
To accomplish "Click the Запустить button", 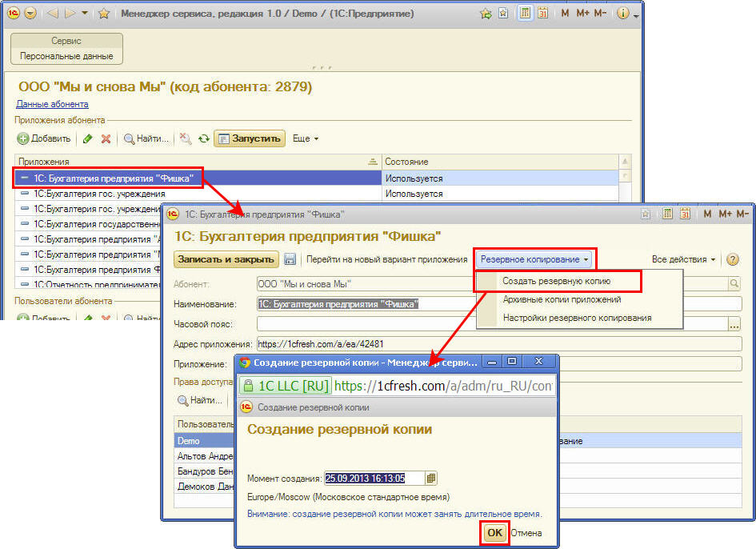I will point(250,139).
